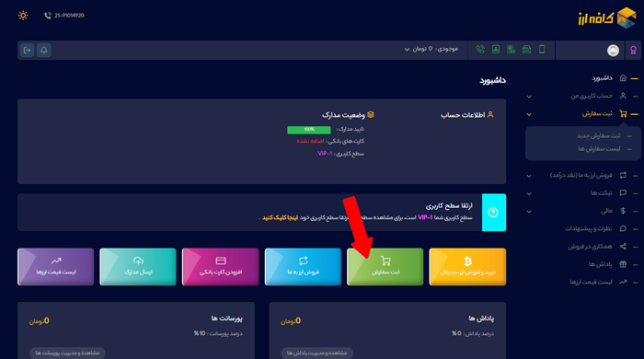Click the user icon next to حساب کاربری من
This screenshot has width=644, height=359.
pos(623,96)
